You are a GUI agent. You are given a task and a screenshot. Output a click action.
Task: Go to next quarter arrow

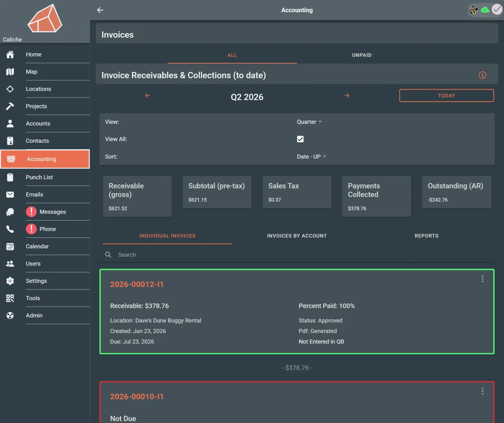tap(347, 96)
